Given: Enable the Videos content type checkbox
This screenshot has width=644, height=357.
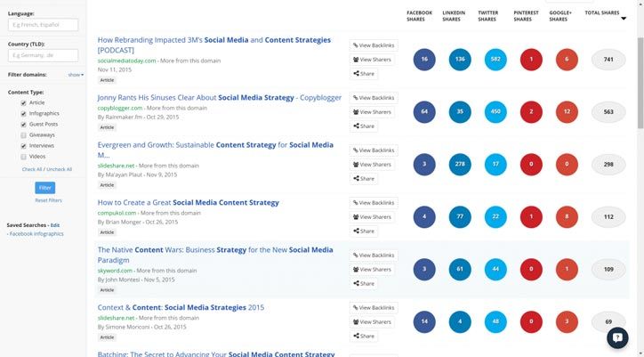Looking at the screenshot, I should (23, 157).
